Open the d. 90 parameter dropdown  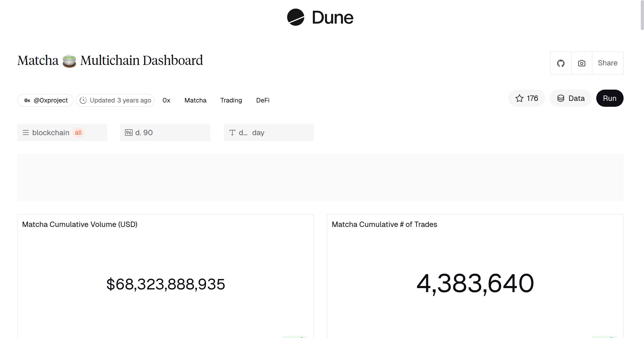tap(165, 132)
